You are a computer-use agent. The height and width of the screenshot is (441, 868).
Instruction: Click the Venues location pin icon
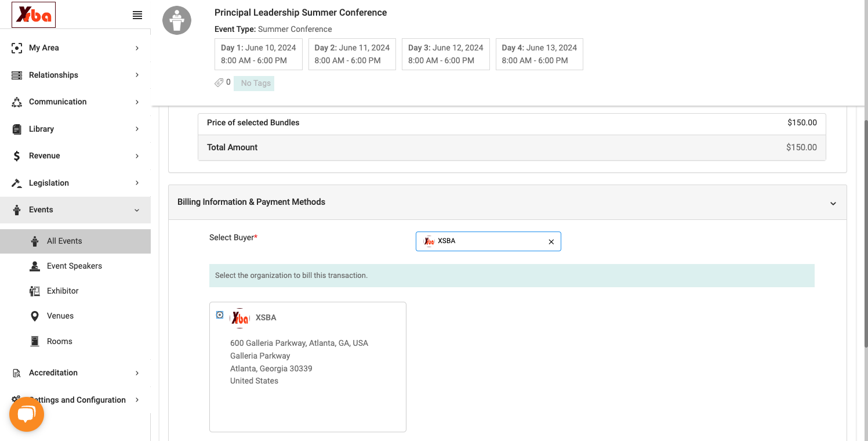(35, 316)
